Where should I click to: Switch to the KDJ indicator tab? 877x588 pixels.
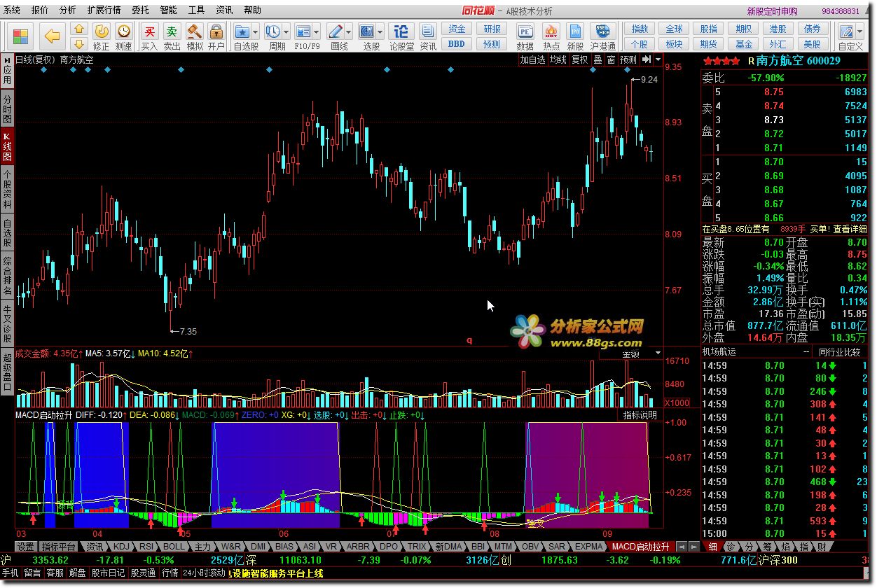click(x=121, y=546)
